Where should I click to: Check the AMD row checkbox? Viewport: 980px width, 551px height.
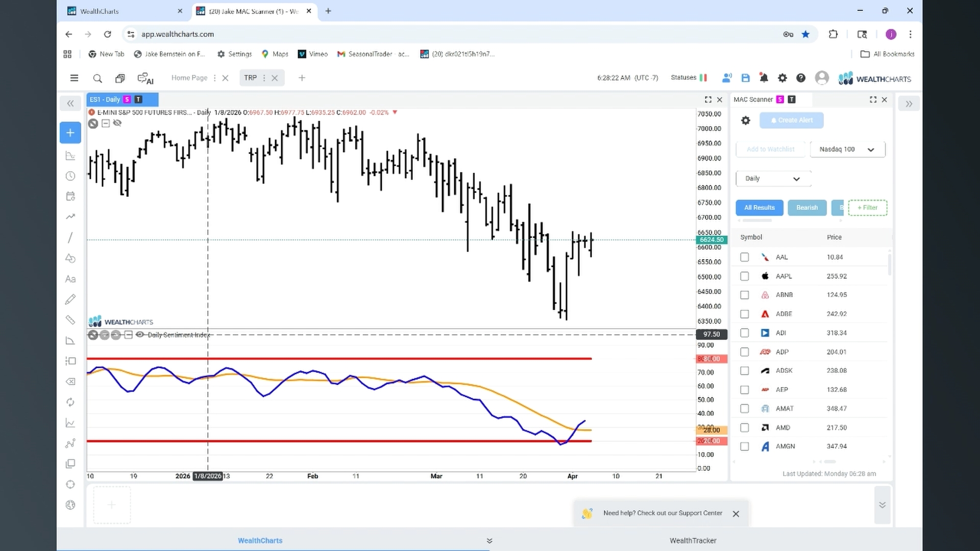(745, 428)
